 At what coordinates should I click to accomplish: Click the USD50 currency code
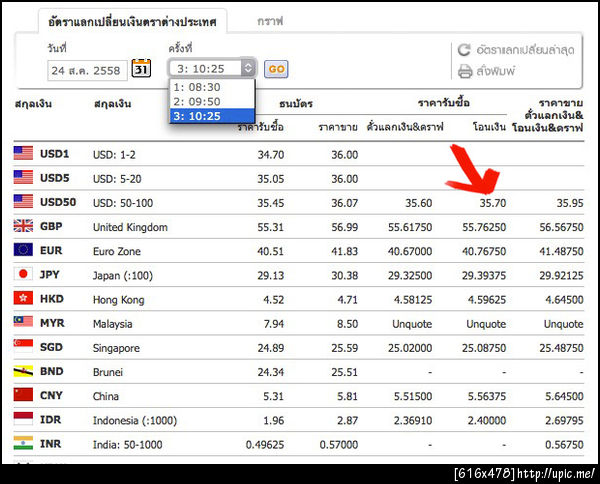[x=58, y=202]
